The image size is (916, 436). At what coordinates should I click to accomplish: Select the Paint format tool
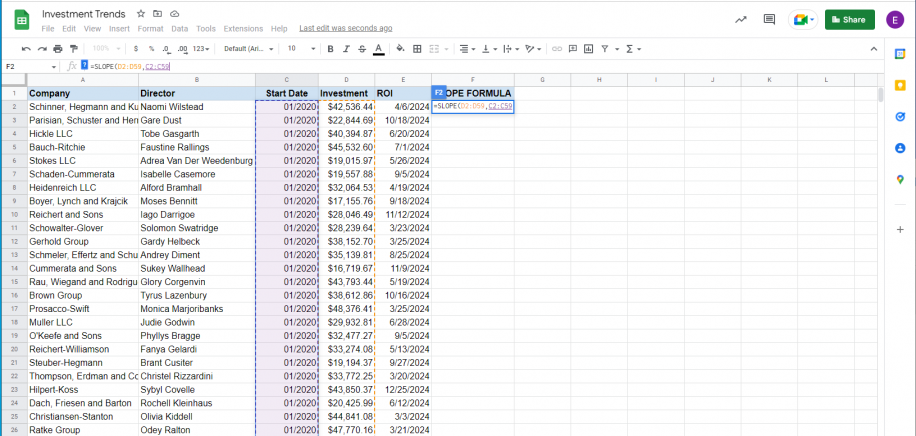pos(74,49)
